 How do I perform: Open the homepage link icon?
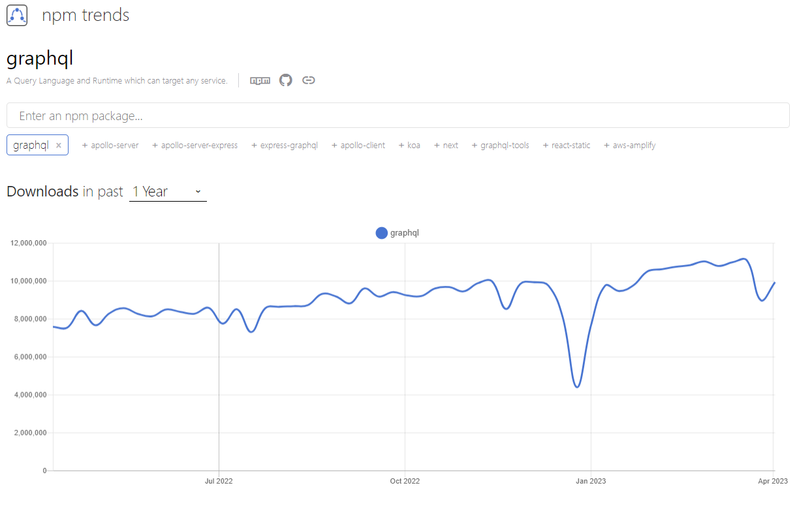(x=309, y=80)
